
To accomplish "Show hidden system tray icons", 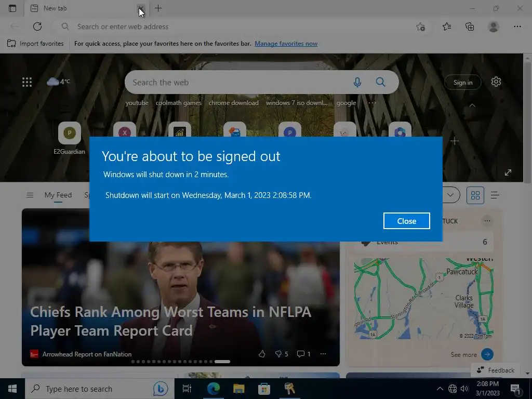I will click(x=440, y=389).
